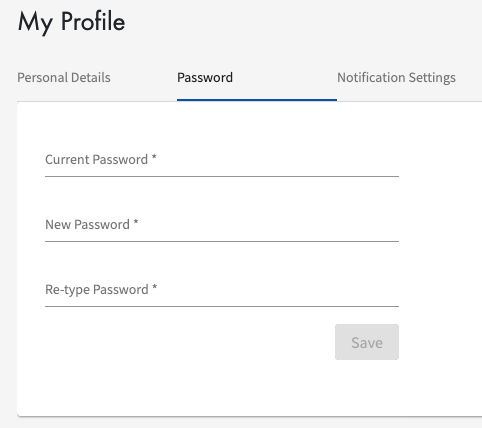Select the Re-type Password field

[x=222, y=290]
